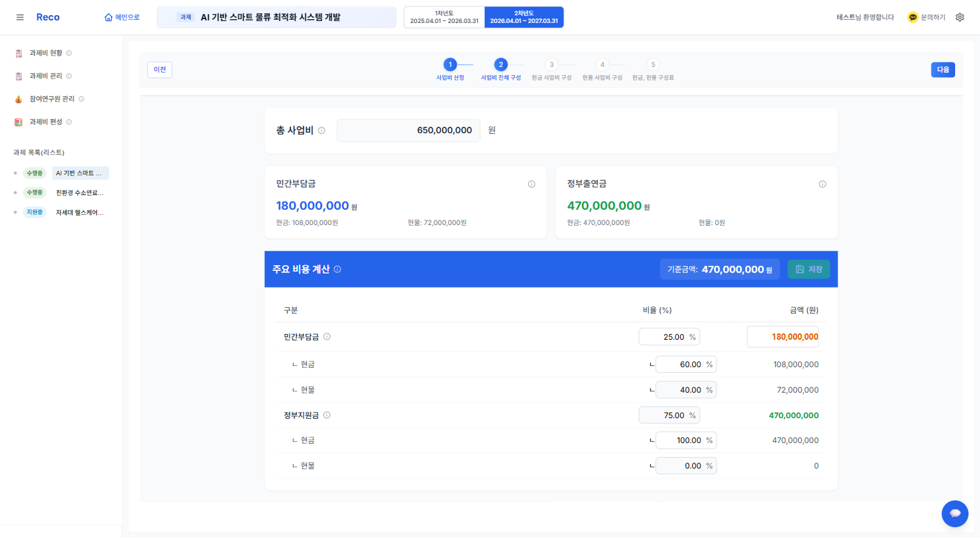Show info icon on 민간부담금 card
This screenshot has height=538, width=980.
(x=531, y=184)
